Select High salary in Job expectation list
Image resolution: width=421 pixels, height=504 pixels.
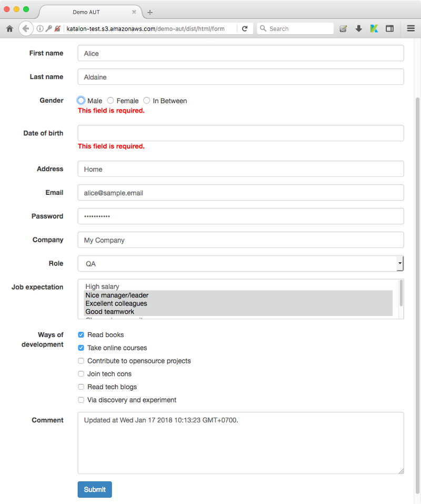click(103, 286)
